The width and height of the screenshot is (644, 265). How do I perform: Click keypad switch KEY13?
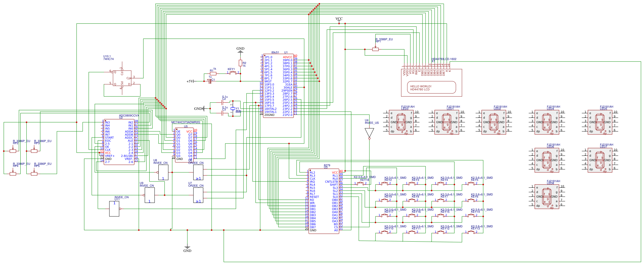(471, 232)
